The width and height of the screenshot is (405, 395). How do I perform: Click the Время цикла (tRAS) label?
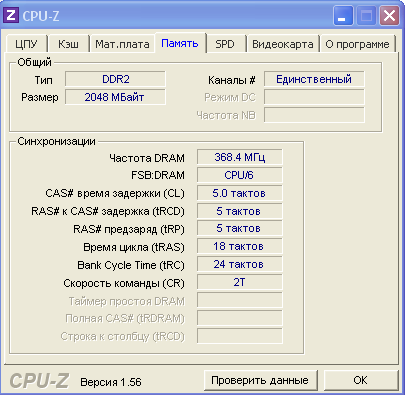(134, 247)
